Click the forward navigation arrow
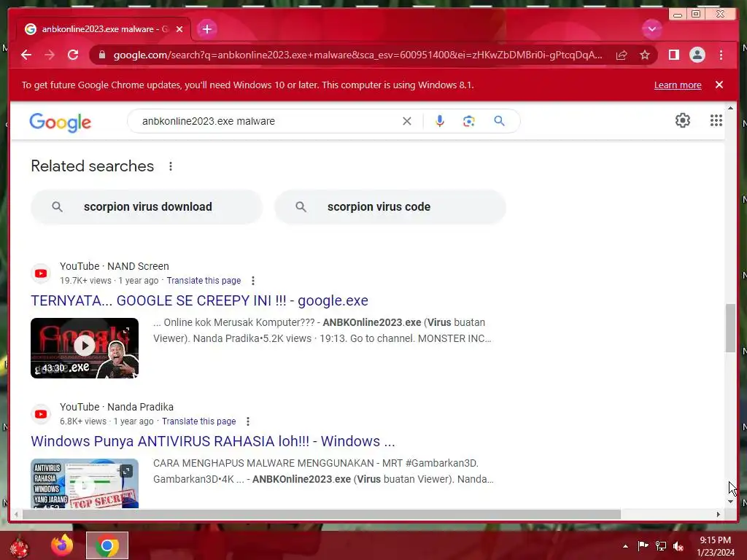Image resolution: width=747 pixels, height=560 pixels. [50, 55]
